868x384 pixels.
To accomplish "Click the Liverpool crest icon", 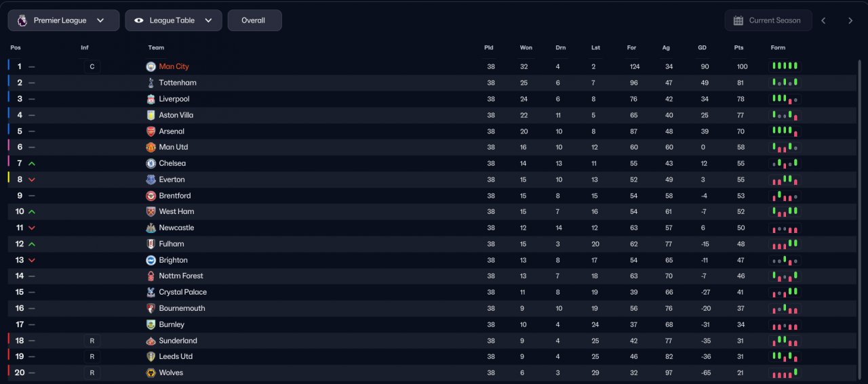I will coord(151,99).
